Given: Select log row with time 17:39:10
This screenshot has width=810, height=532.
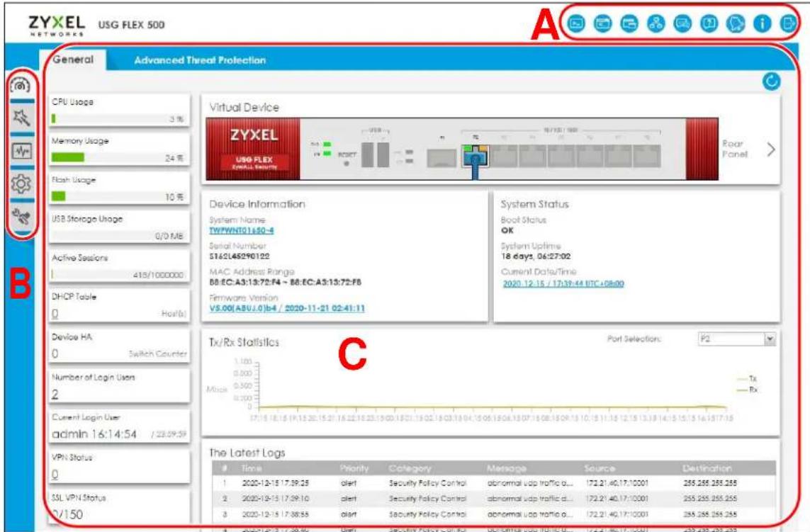Looking at the screenshot, I should [x=494, y=499].
